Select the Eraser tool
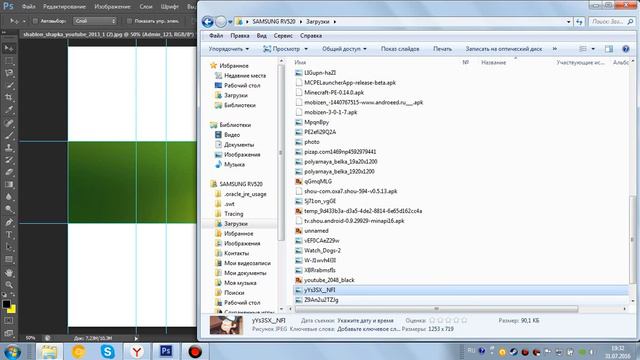Viewport: 640px width, 360px height. click(x=9, y=172)
